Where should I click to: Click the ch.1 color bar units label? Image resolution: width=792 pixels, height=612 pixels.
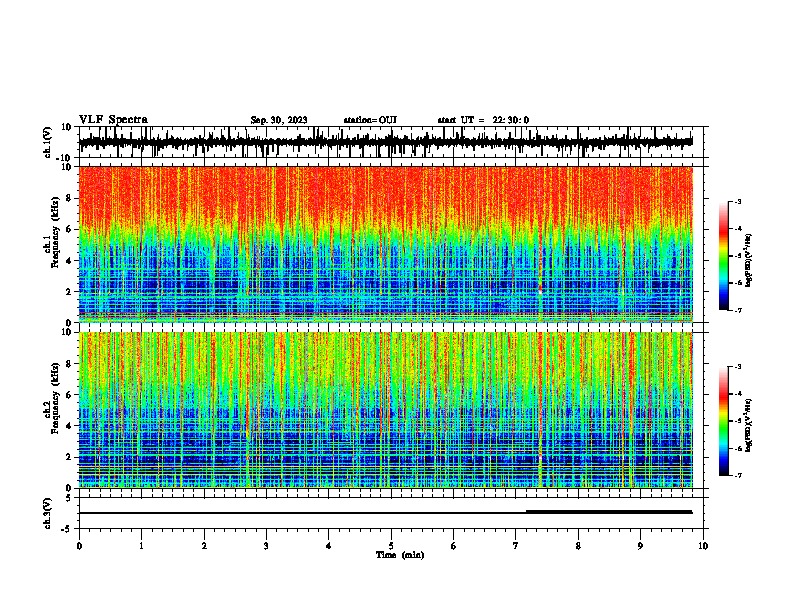coord(749,261)
